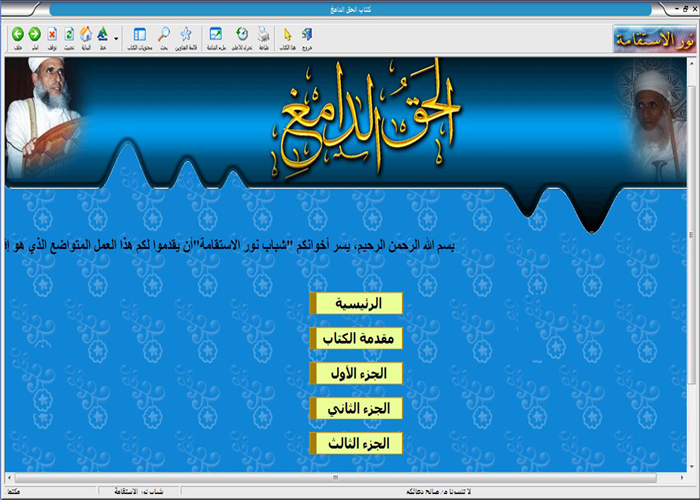This screenshot has width=700, height=500.
Task: Click the 'about this book' yellow pointer icon
Action: point(288,34)
